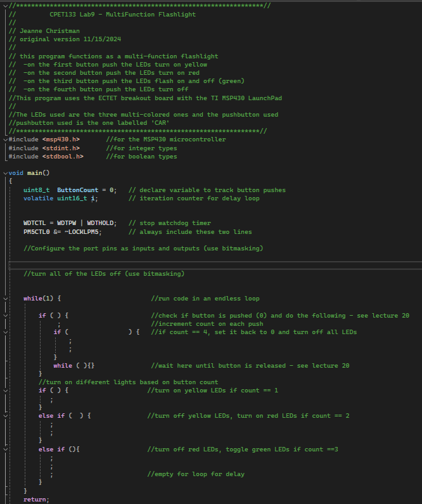Viewport: 422px width, 504px height.
Task: Fold the 'toggle green LEDs' else-if block
Action: point(6,449)
